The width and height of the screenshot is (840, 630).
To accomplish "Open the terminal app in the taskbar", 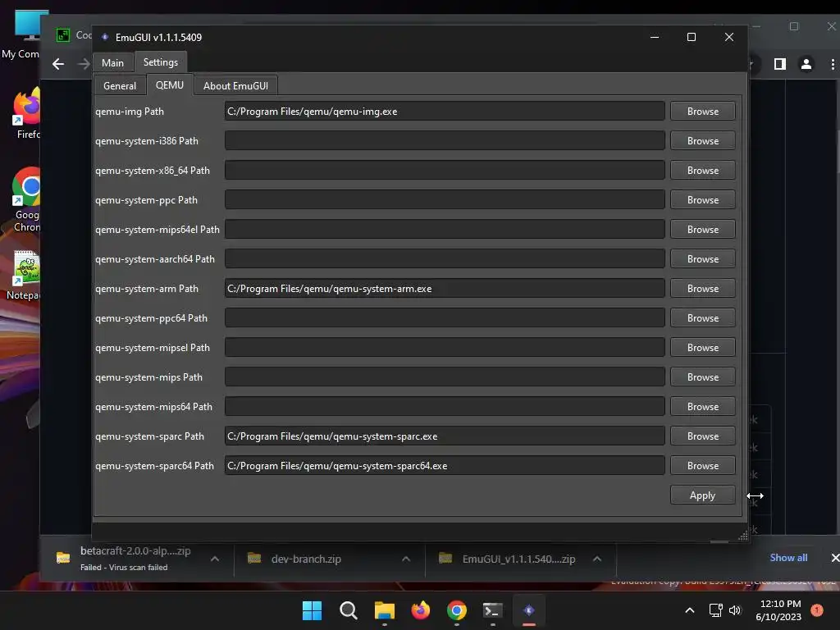I will click(x=493, y=610).
